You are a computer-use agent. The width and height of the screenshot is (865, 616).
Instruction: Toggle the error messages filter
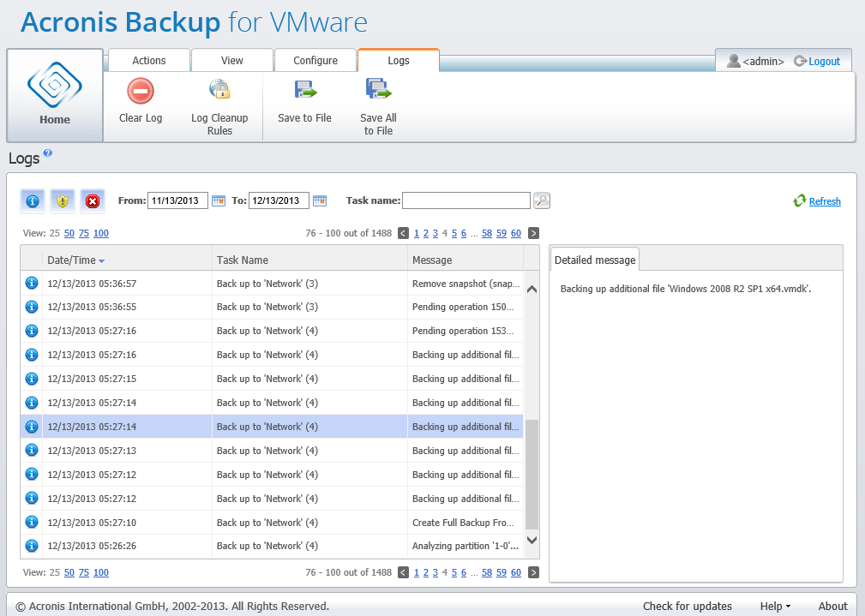(92, 200)
